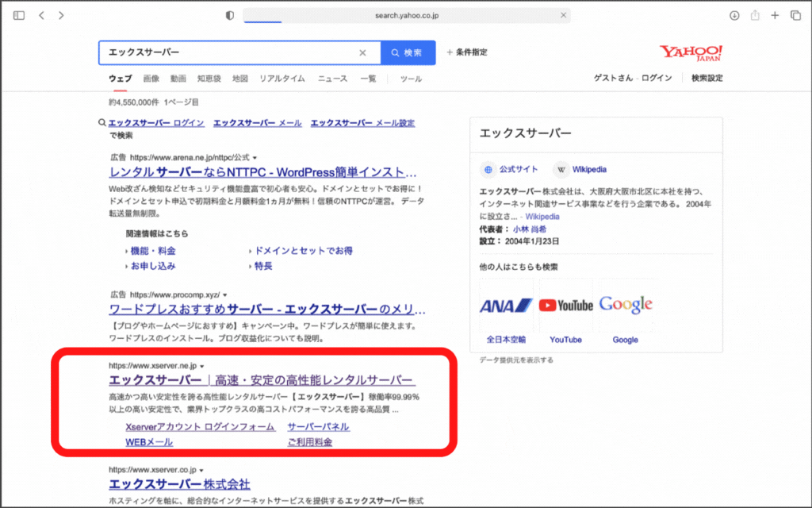Switch to the リアルタイム tab
812x508 pixels.
click(282, 79)
